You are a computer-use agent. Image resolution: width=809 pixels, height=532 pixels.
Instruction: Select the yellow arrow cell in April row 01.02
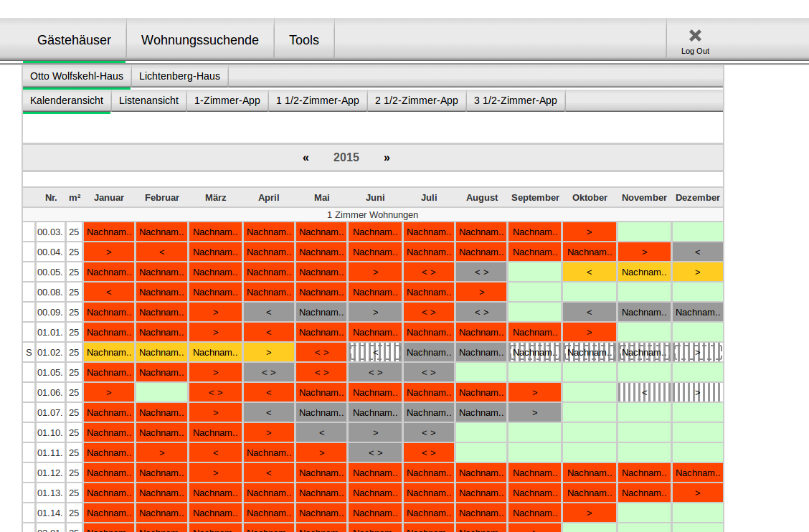click(269, 352)
